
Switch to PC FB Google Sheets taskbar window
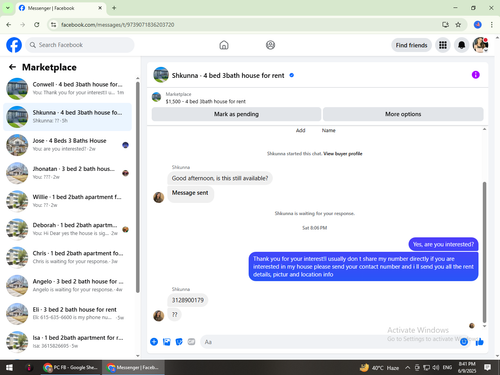coord(70,367)
